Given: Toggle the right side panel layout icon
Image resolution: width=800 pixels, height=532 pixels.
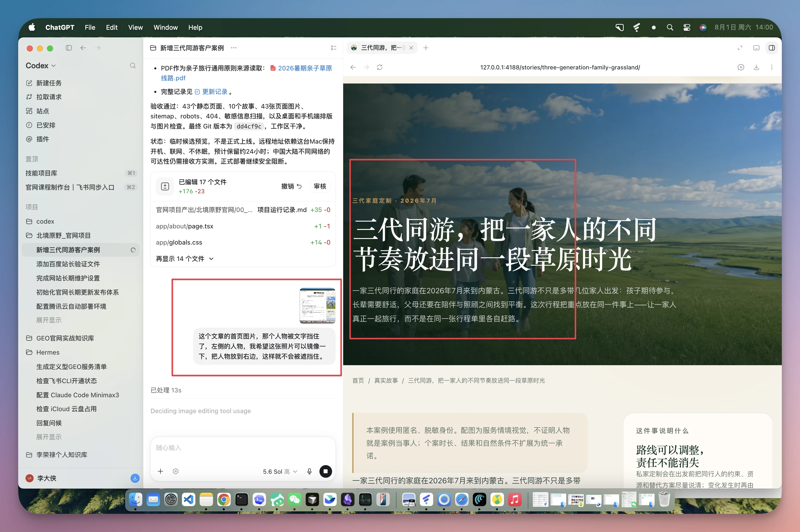Looking at the screenshot, I should pos(771,48).
